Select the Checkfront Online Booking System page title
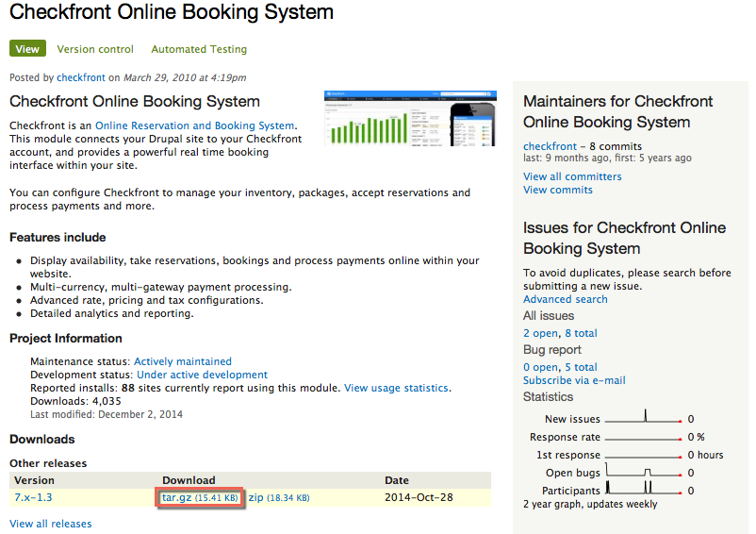 coord(172,12)
